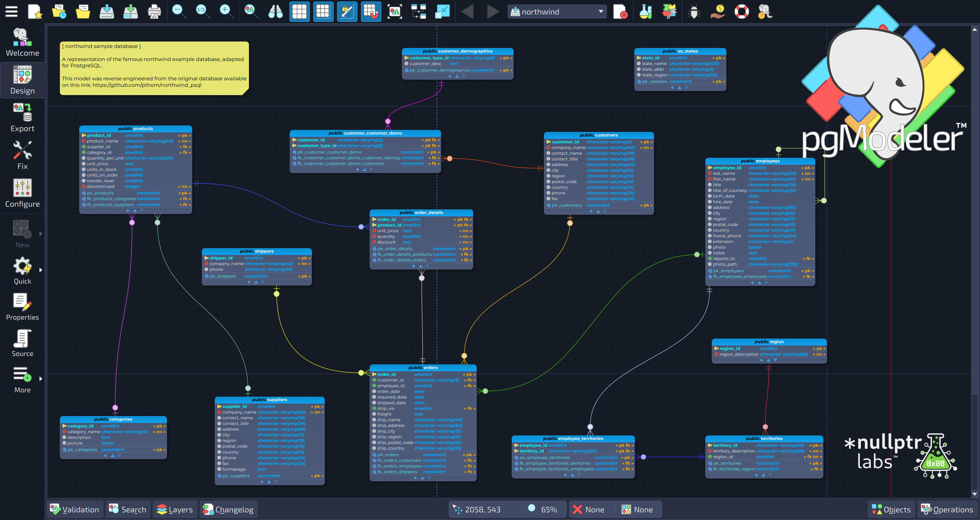Viewport: 980px width, 520px height.
Task: Click the flask plugins icon
Action: (645, 11)
